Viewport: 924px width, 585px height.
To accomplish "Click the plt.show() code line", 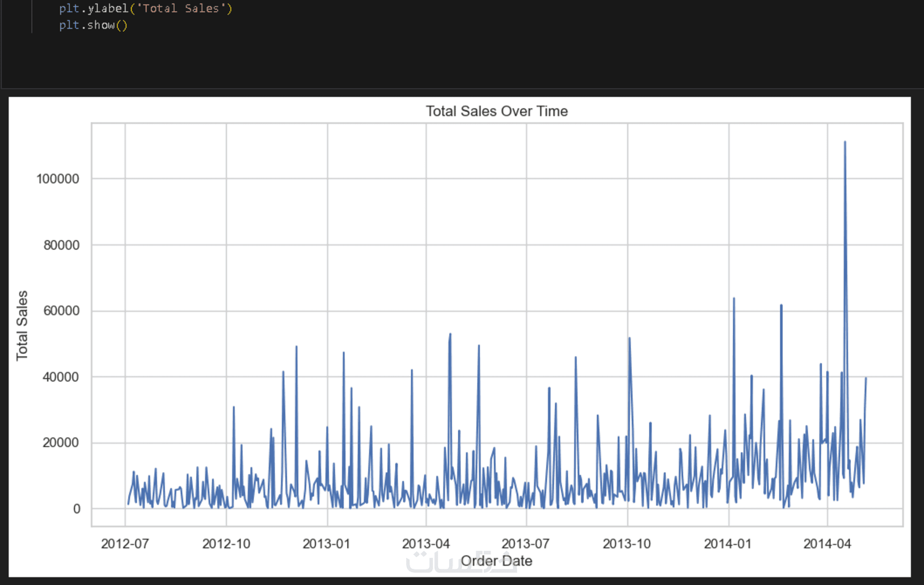I will click(x=93, y=25).
